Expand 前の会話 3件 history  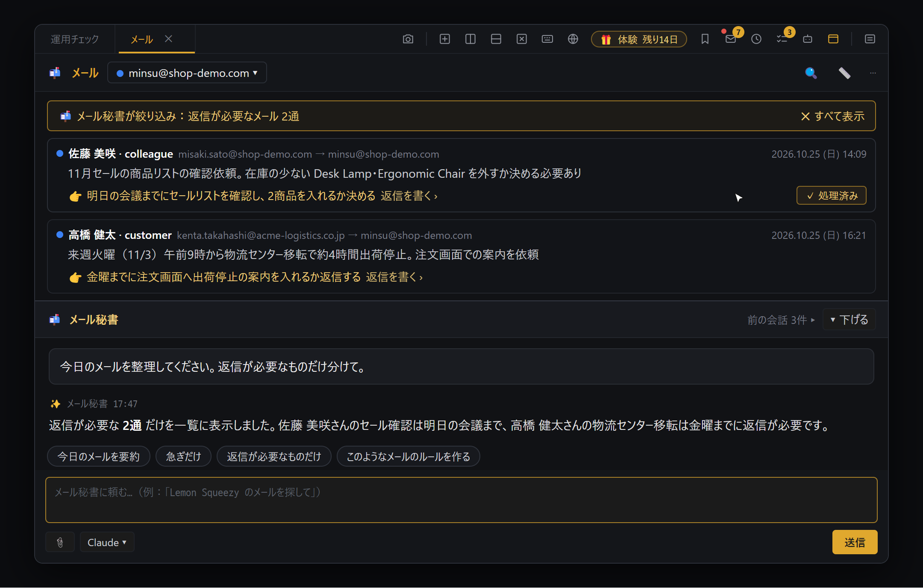(x=781, y=320)
